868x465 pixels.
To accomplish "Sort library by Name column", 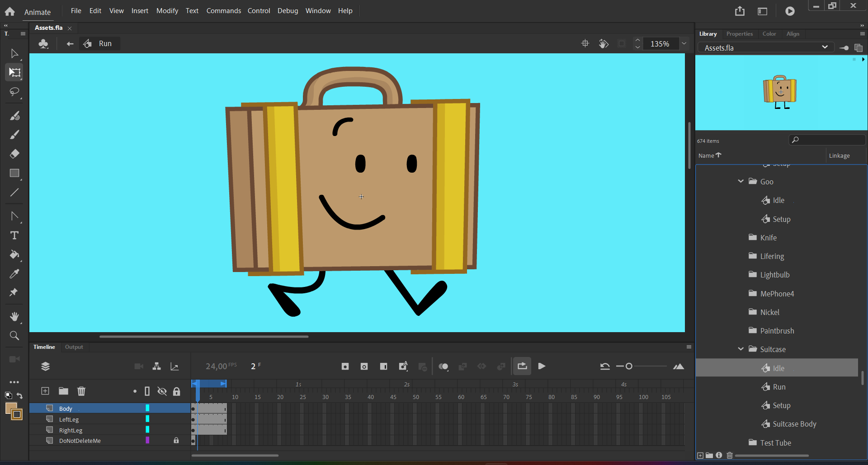I will click(x=710, y=155).
